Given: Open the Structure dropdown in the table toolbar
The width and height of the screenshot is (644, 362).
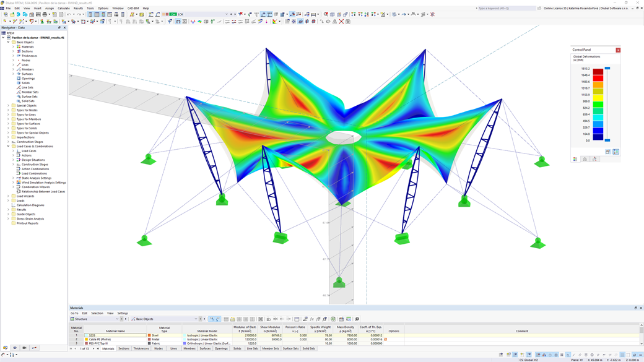Looking at the screenshot, I should pyautogui.click(x=116, y=318).
